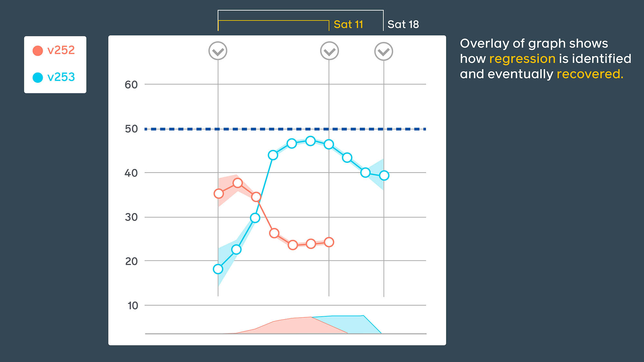The image size is (644, 362).
Task: Click the v252 peak data point near 38
Action: 238,183
